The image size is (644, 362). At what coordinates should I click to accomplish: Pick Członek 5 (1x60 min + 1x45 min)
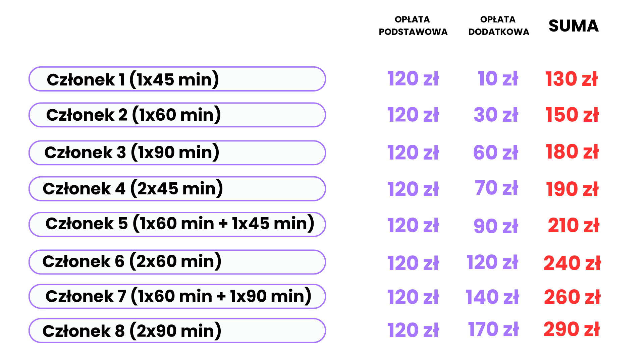tap(177, 224)
